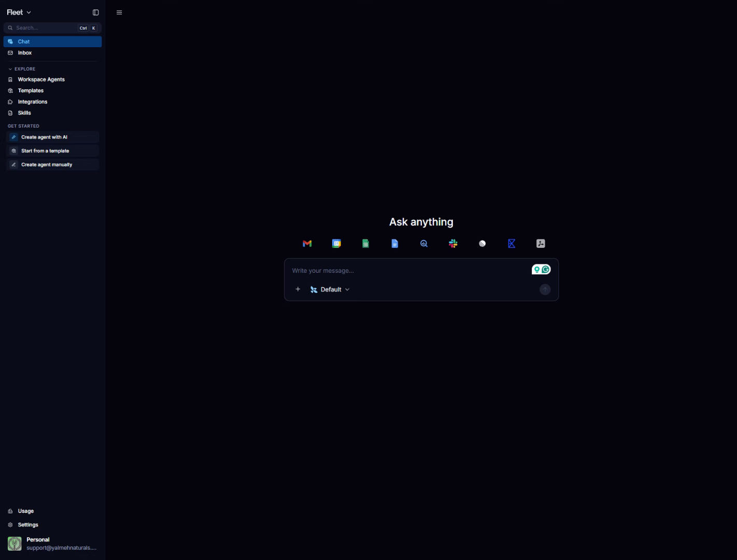
Task: Click the plus icon to add attachment
Action: pyautogui.click(x=298, y=289)
